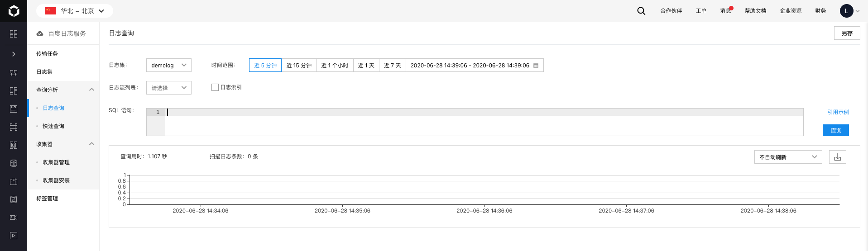Open the demolog log set dropdown
Screen dimensions: 868x251
click(168, 66)
